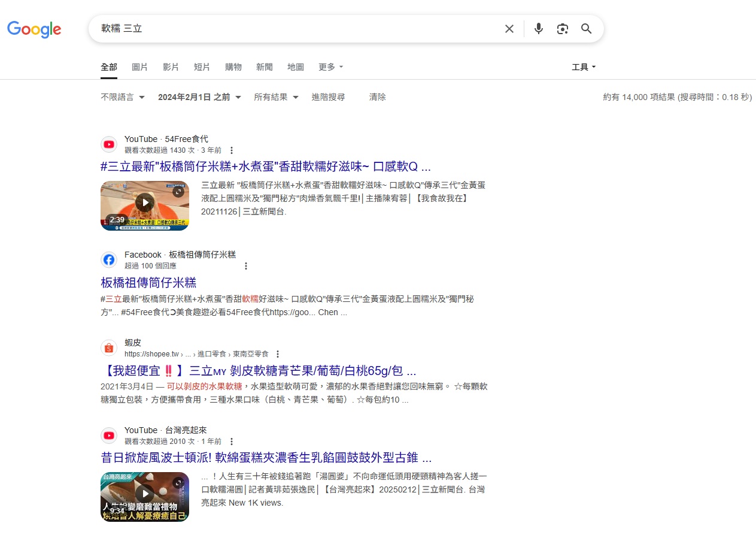Switch to the 圖片 tab
This screenshot has height=541, width=756.
tap(140, 67)
